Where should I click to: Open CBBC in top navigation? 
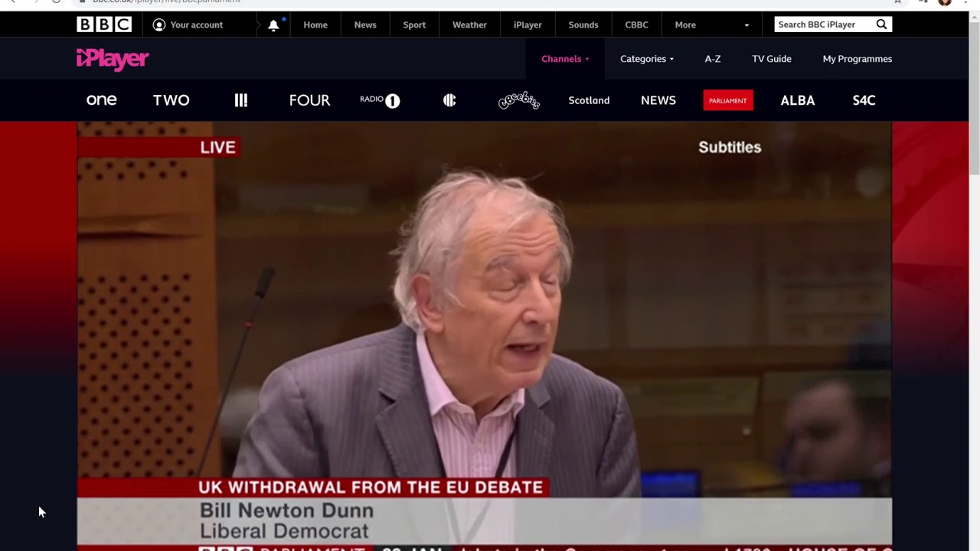tap(636, 24)
